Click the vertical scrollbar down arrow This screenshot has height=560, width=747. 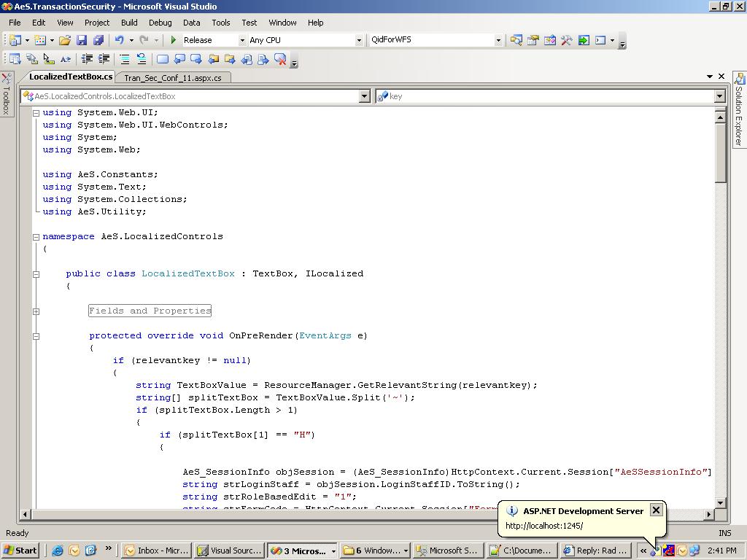tap(721, 502)
